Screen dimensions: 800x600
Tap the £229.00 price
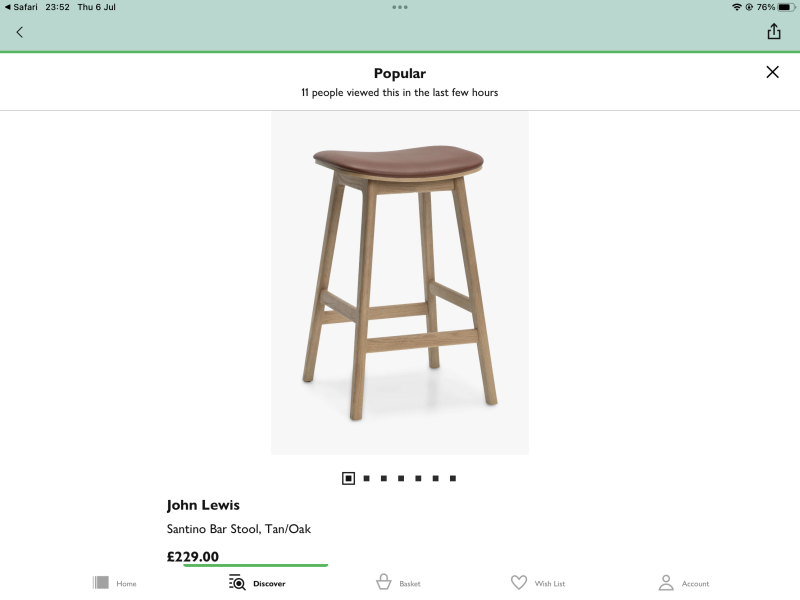(192, 557)
